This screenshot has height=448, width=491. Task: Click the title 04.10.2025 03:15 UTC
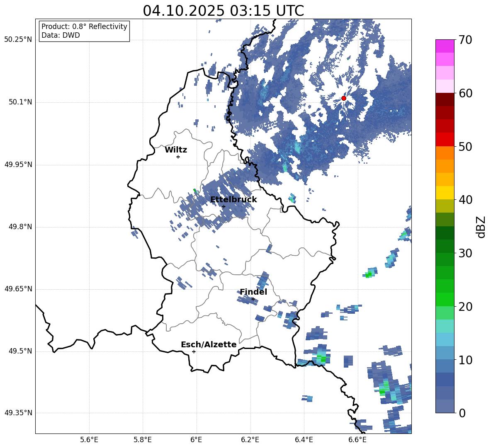pyautogui.click(x=223, y=11)
